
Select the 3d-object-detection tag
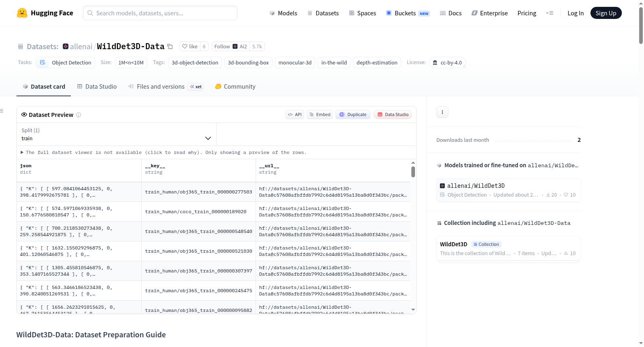click(x=195, y=62)
